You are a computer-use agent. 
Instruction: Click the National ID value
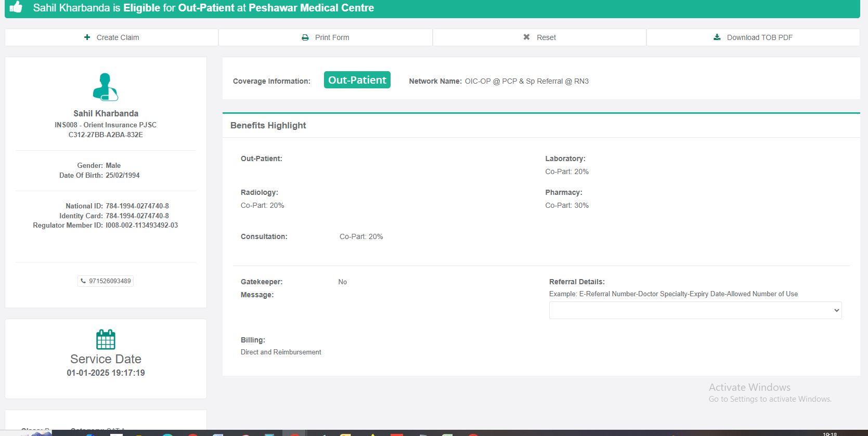point(137,206)
